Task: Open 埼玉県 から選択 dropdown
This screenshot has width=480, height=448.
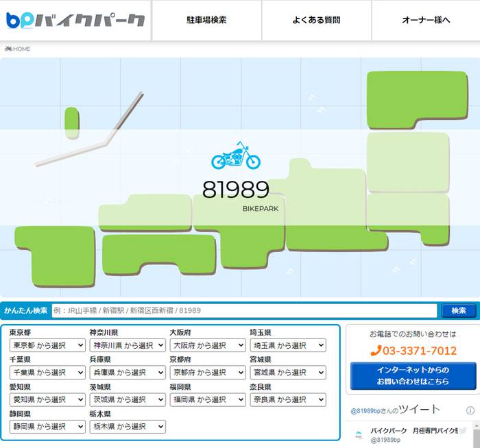Action: pyautogui.click(x=288, y=345)
